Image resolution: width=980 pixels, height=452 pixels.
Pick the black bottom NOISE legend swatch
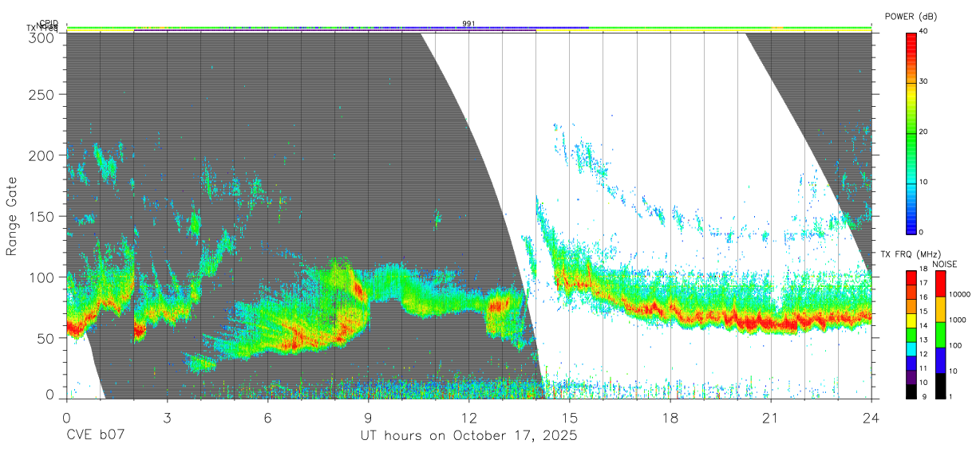pos(940,385)
